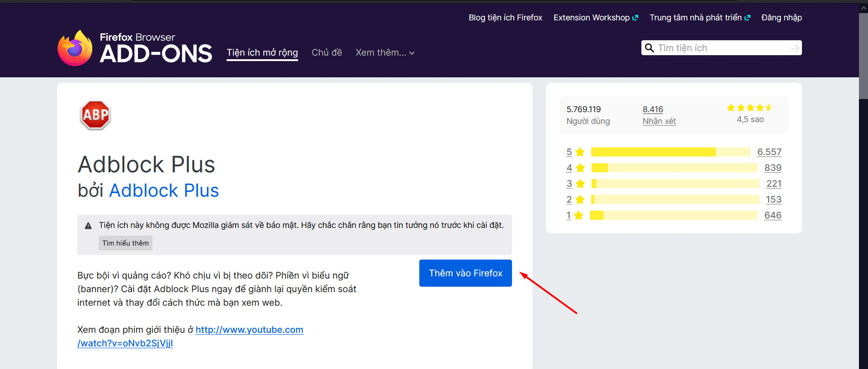Click the external-link icon beside Trung tâm nhà phát triển

pos(747,18)
